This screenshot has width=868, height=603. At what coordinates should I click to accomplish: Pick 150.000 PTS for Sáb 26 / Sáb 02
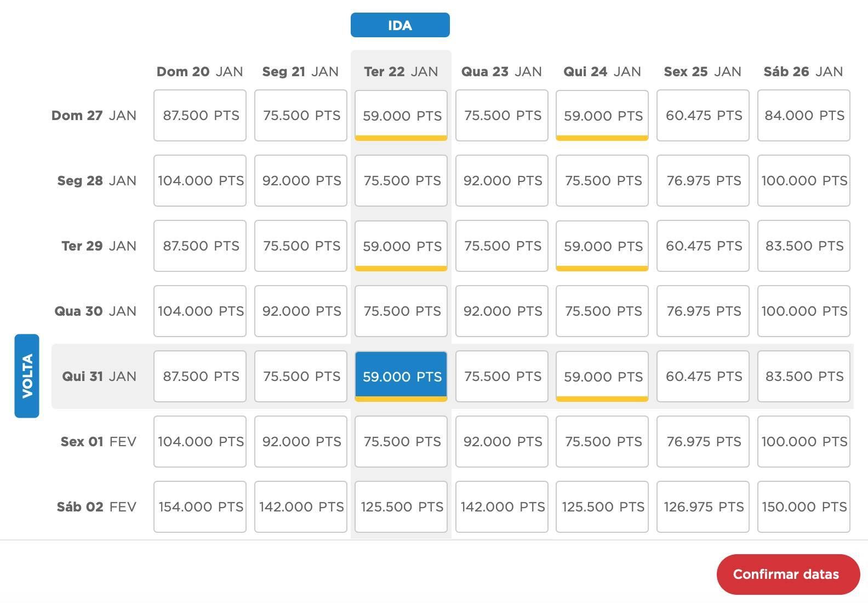(804, 507)
